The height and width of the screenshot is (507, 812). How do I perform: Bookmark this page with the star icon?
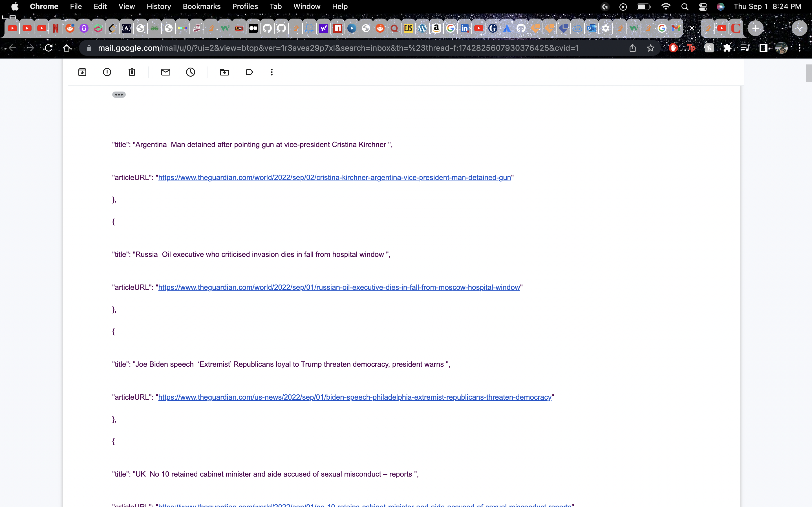pos(651,48)
